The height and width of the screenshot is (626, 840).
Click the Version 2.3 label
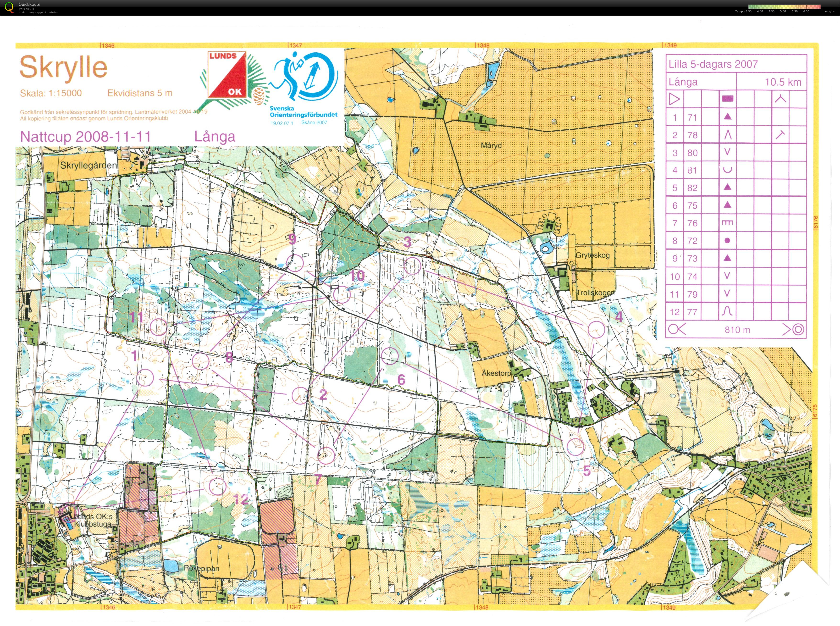tap(26, 9)
